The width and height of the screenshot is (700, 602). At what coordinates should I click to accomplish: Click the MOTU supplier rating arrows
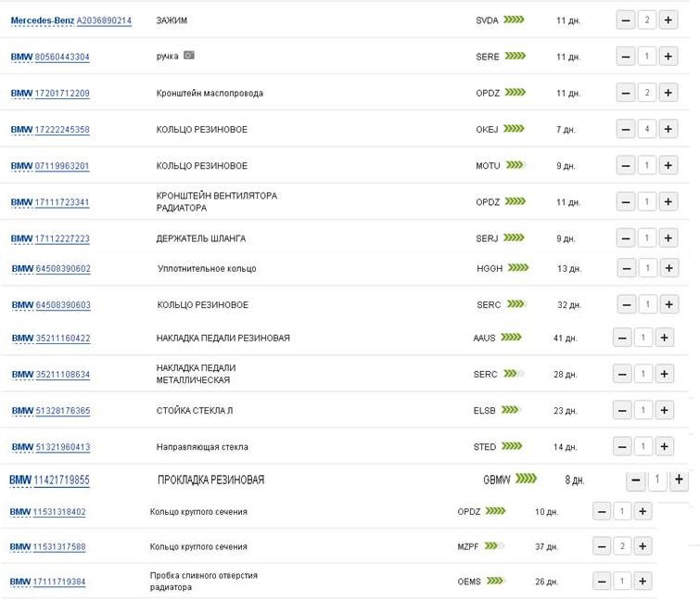click(x=514, y=165)
